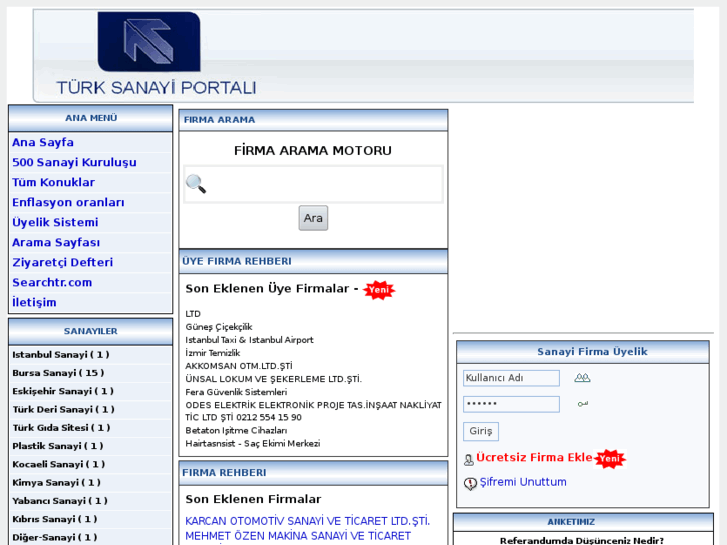Screen dimensions: 727x545
Task: Go to Arama Sayfası
Action: click(x=56, y=242)
